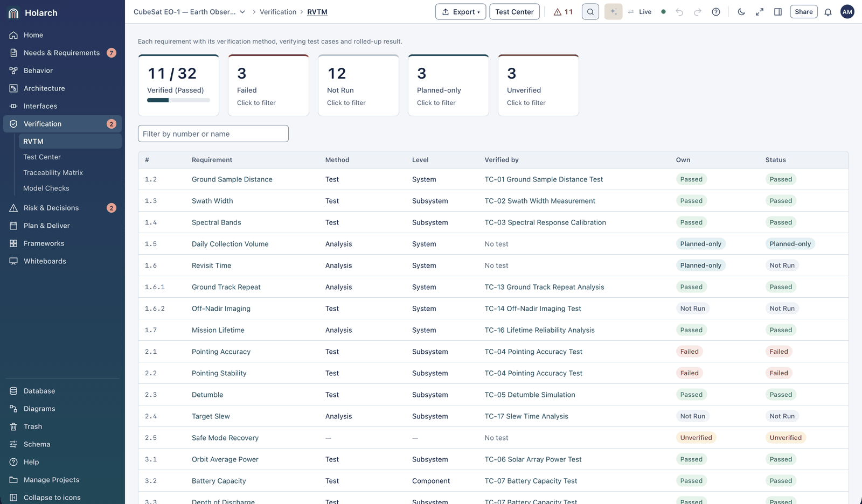Open the help question-mark icon in the top bar
The image size is (862, 504).
click(716, 12)
